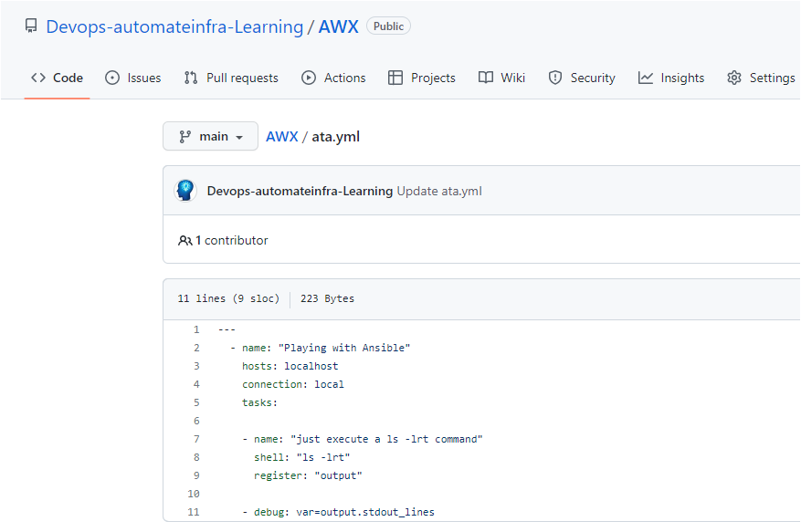The image size is (801, 532).
Task: Open the Settings tab
Action: coord(761,78)
